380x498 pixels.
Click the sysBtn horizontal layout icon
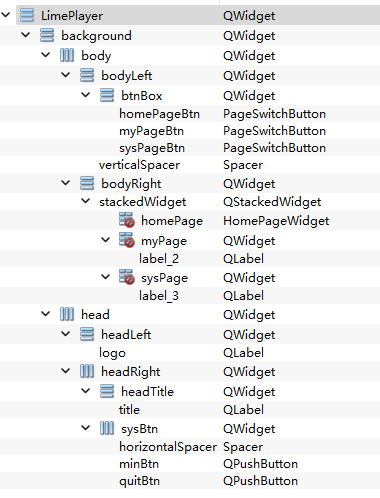[107, 428]
